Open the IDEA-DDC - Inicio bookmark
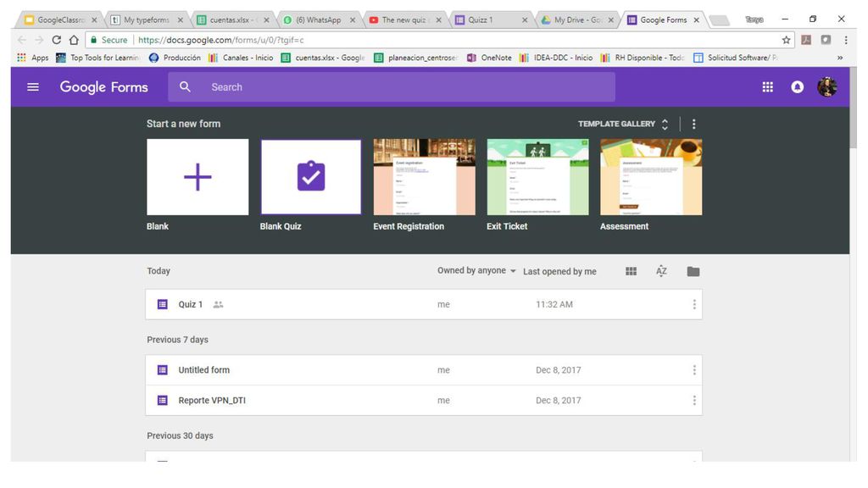The image size is (868, 488). click(556, 58)
